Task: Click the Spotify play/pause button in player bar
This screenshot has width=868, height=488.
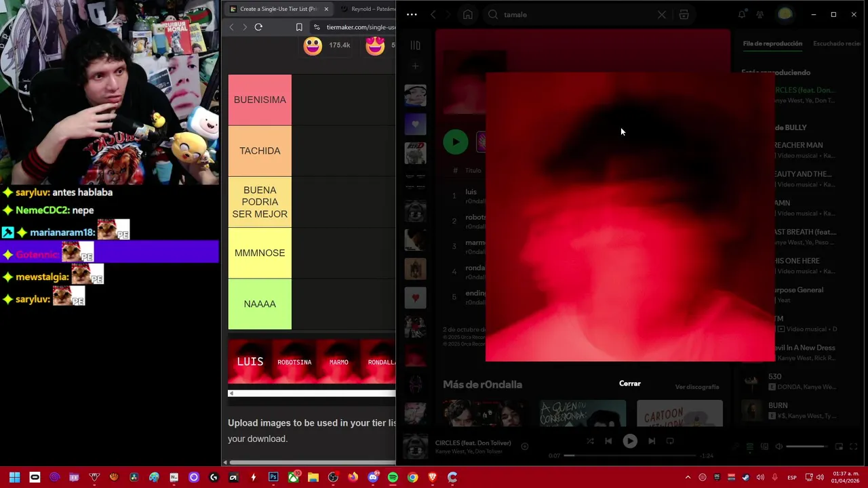Action: point(630,441)
